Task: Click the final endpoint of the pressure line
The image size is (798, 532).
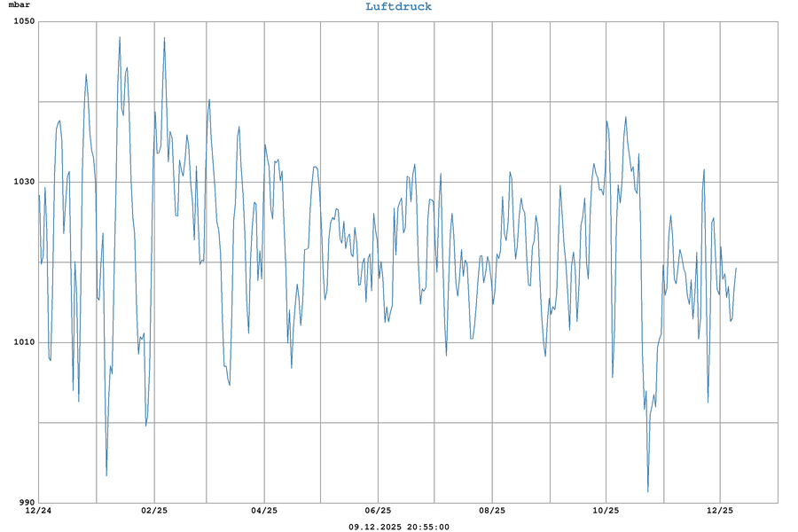Action: click(736, 268)
